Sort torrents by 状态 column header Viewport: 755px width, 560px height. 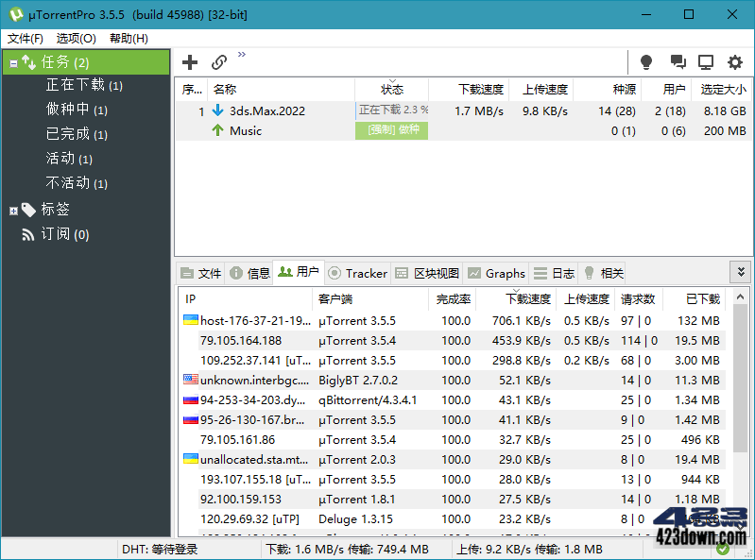[x=392, y=90]
